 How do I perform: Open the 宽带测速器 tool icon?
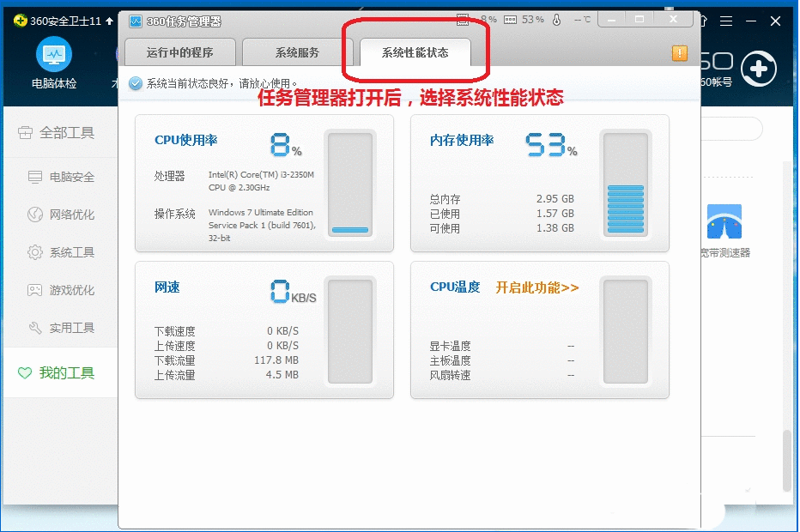pos(727,221)
